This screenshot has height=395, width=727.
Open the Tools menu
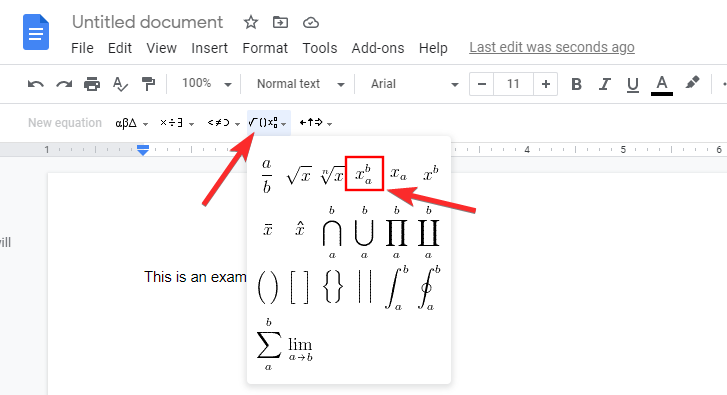point(319,48)
